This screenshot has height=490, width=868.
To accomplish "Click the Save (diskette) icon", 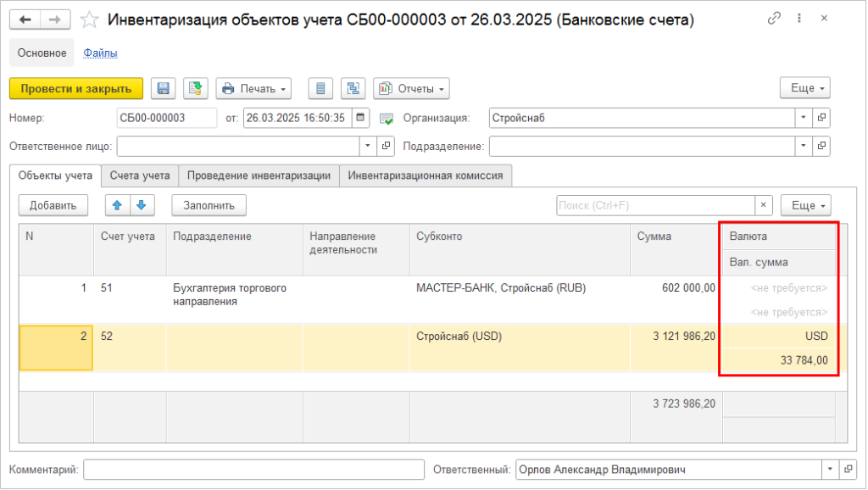I will click(x=164, y=88).
